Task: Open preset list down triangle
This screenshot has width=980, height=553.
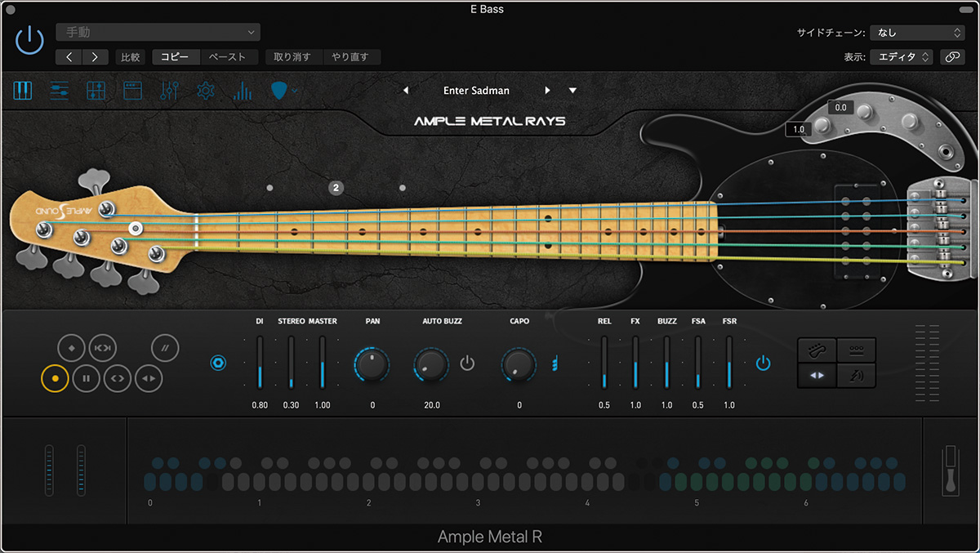Action: point(572,91)
